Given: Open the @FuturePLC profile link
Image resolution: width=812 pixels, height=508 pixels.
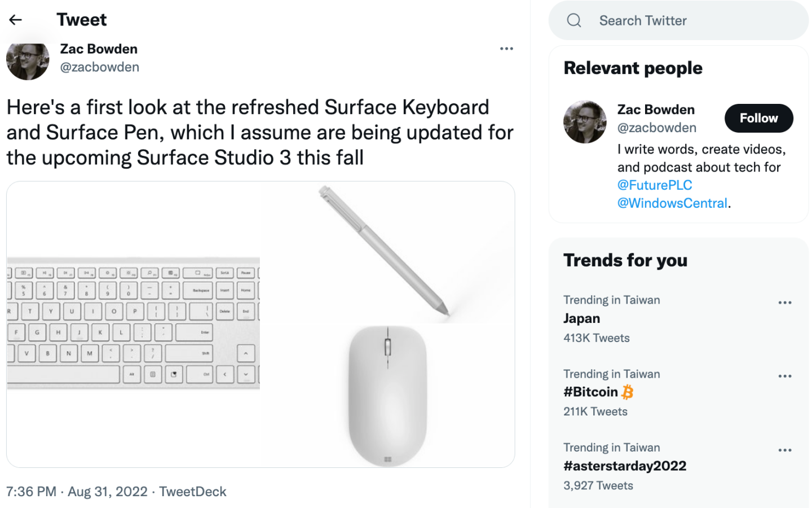Looking at the screenshot, I should (655, 185).
